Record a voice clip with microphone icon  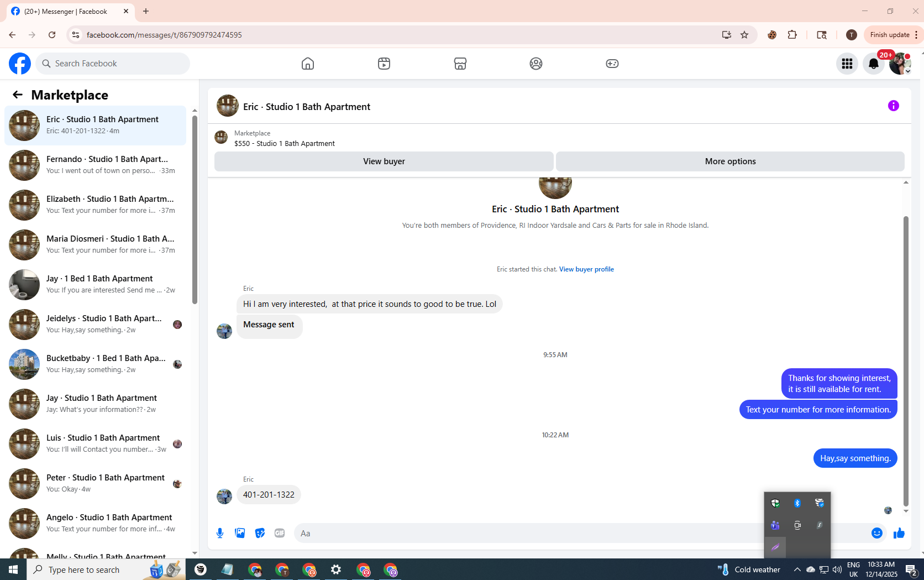coord(220,533)
